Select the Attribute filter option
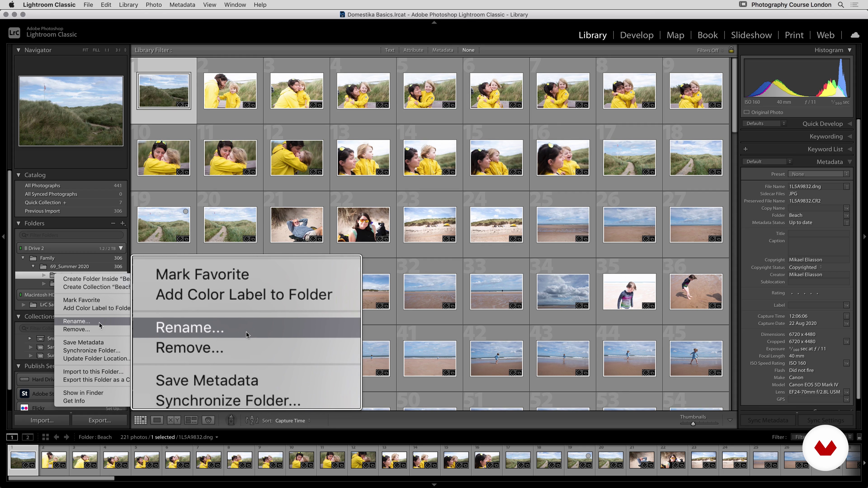Viewport: 868px width, 488px height. point(413,50)
